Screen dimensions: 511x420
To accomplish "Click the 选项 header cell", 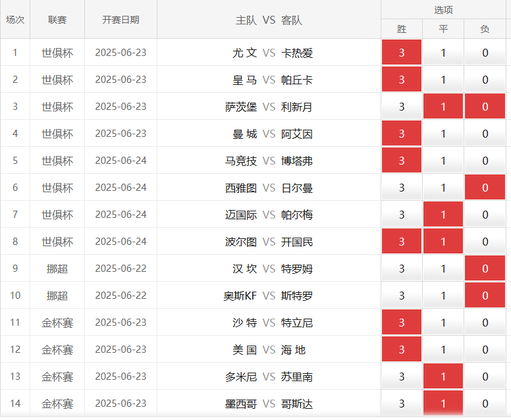I will (443, 10).
